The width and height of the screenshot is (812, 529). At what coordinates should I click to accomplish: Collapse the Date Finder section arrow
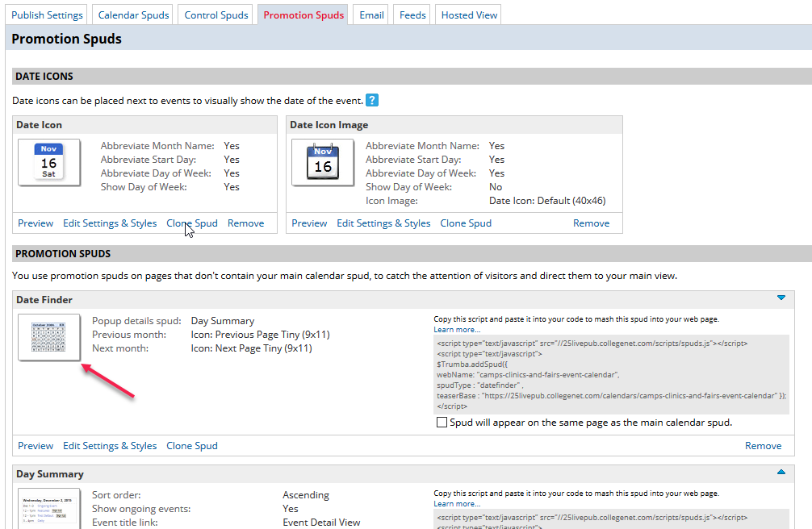click(x=781, y=298)
